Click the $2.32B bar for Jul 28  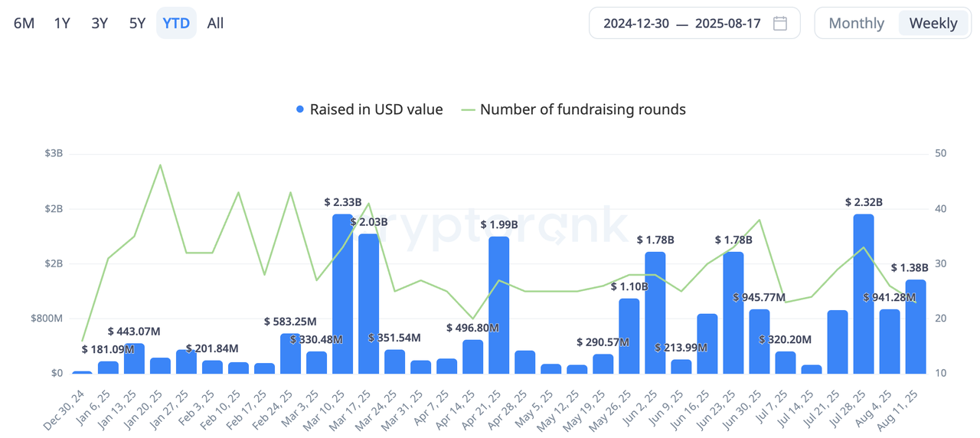[x=864, y=295]
